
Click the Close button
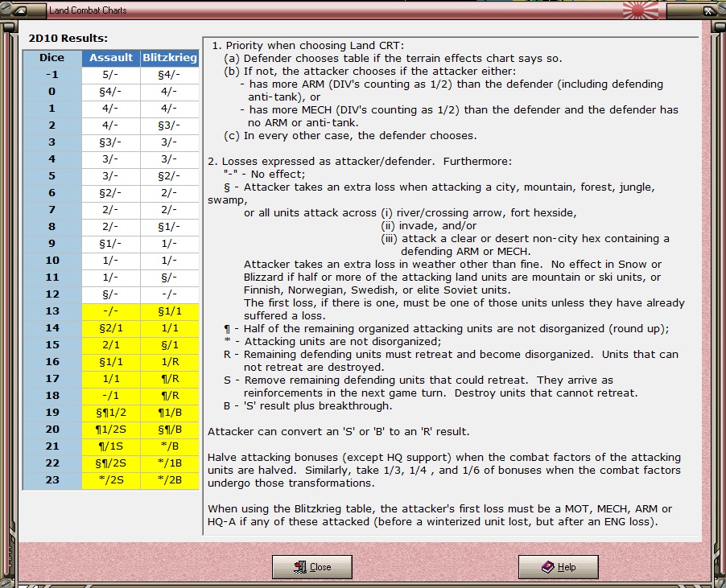pos(312,567)
